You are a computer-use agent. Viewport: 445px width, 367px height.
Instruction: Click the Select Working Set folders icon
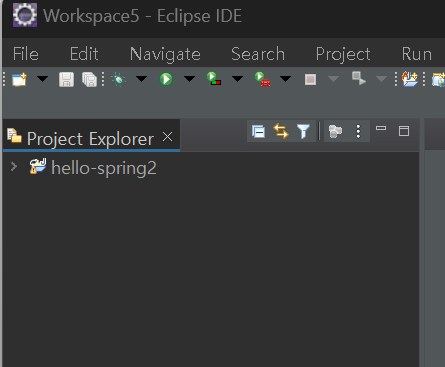coord(335,131)
